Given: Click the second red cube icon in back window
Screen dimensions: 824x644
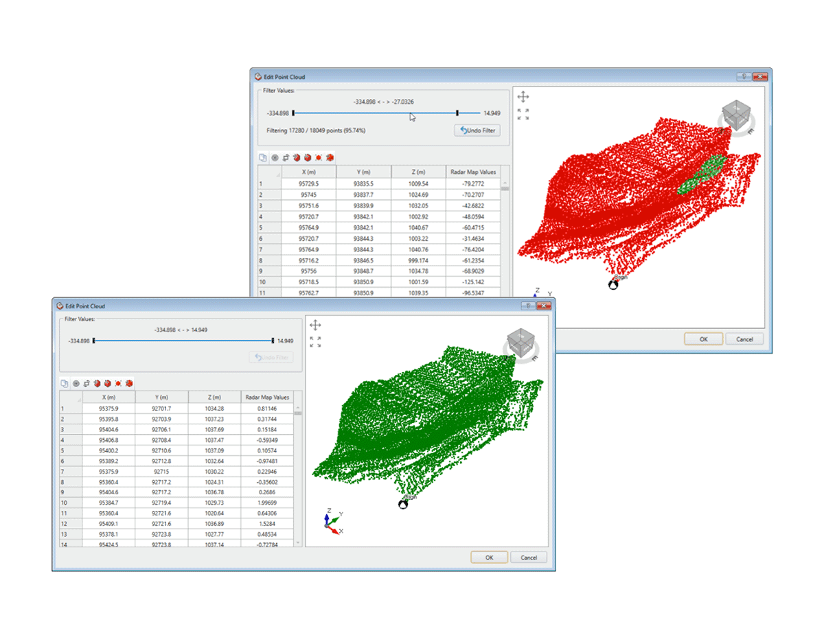Looking at the screenshot, I should 308,157.
